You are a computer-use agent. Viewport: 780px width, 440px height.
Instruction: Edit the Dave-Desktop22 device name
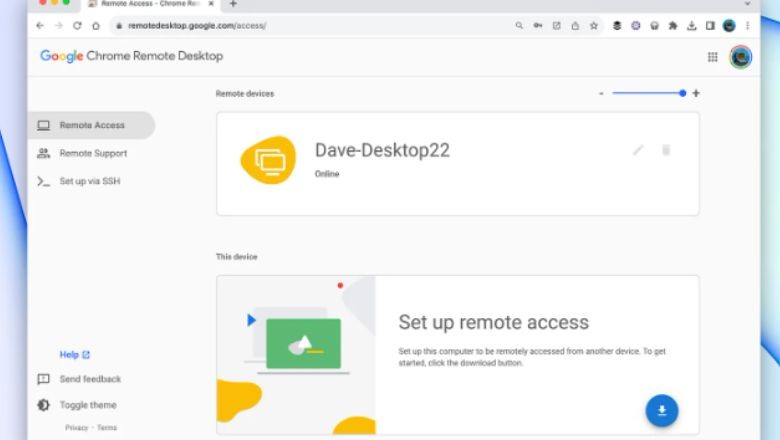[638, 150]
